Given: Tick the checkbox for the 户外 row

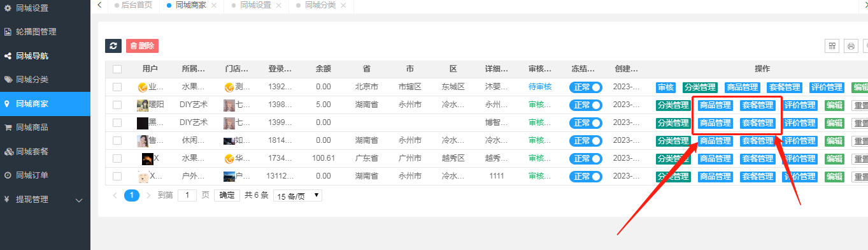Looking at the screenshot, I should [117, 177].
